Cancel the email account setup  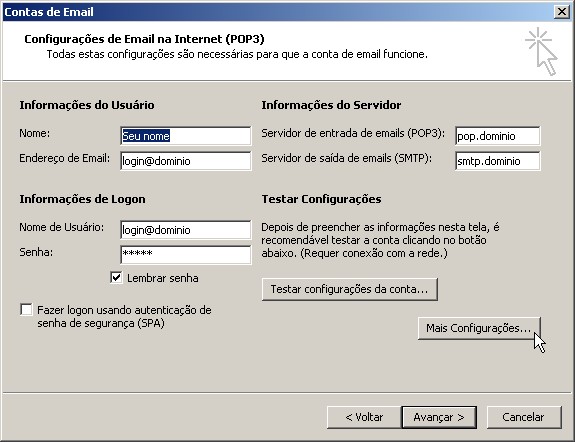[x=524, y=417]
